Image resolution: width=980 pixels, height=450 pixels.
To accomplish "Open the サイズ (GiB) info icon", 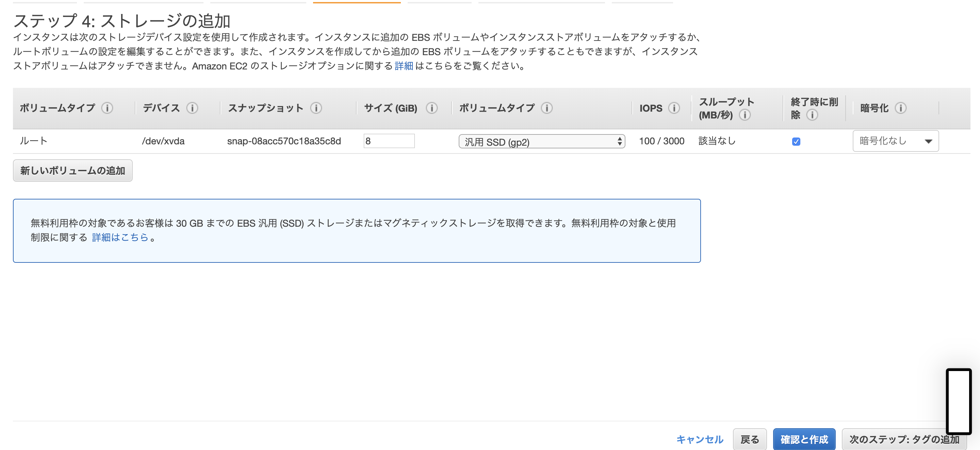I will click(432, 108).
